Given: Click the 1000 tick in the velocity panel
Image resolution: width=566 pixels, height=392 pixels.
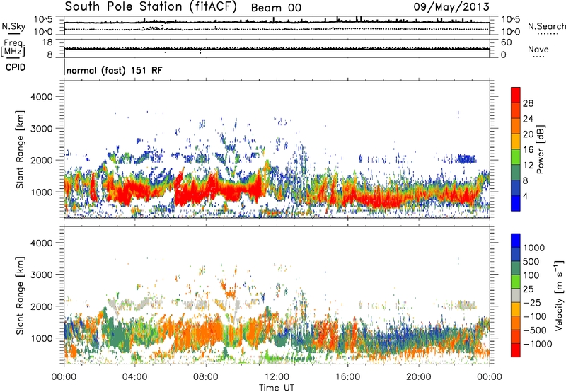Looking at the screenshot, I should (41, 338).
